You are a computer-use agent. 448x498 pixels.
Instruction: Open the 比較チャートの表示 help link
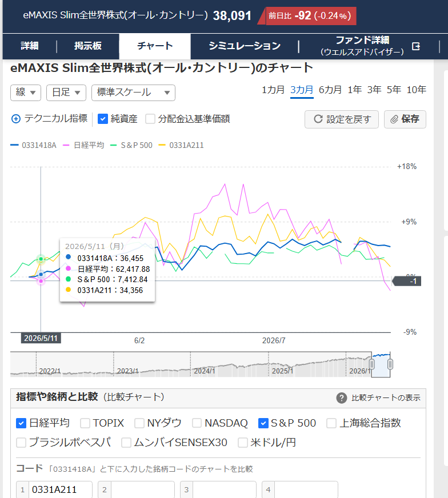coord(386,397)
